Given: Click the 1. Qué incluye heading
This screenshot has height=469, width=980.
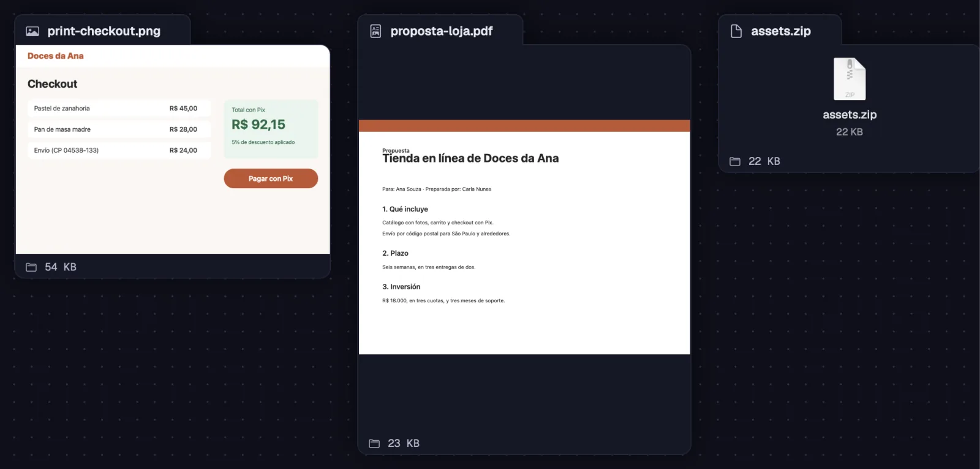Looking at the screenshot, I should [405, 209].
